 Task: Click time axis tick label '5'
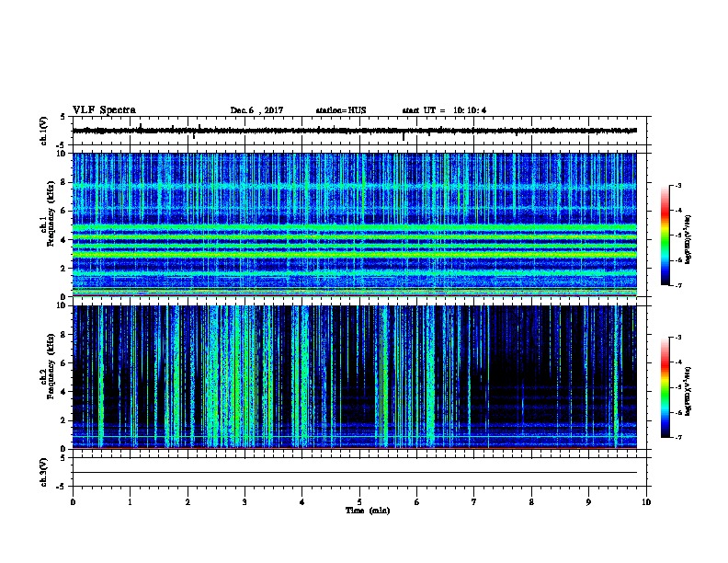[x=359, y=502]
